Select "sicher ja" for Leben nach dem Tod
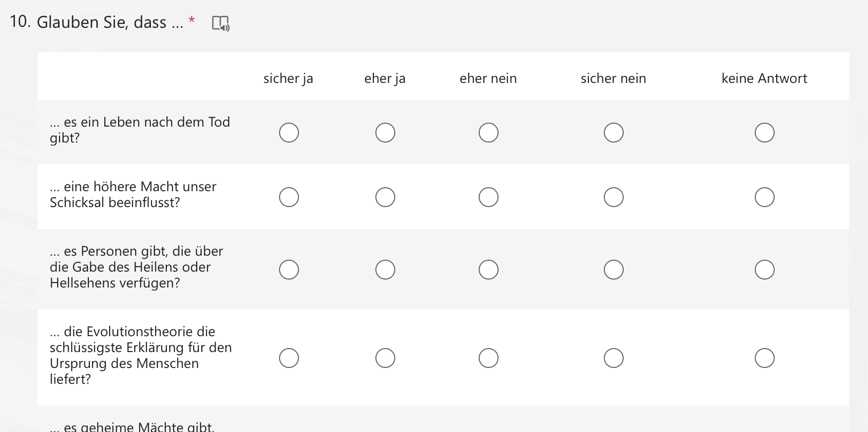This screenshot has height=432, width=868. (289, 133)
